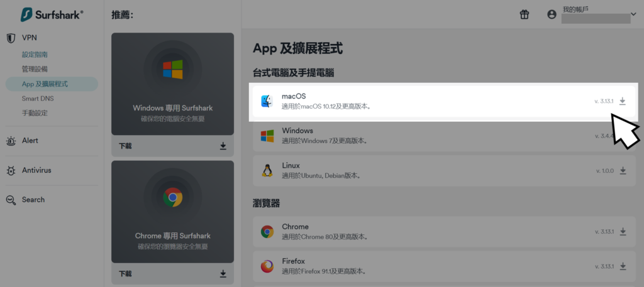Click Chrome version v. 3.13.1 text
The width and height of the screenshot is (644, 287).
[x=604, y=232]
